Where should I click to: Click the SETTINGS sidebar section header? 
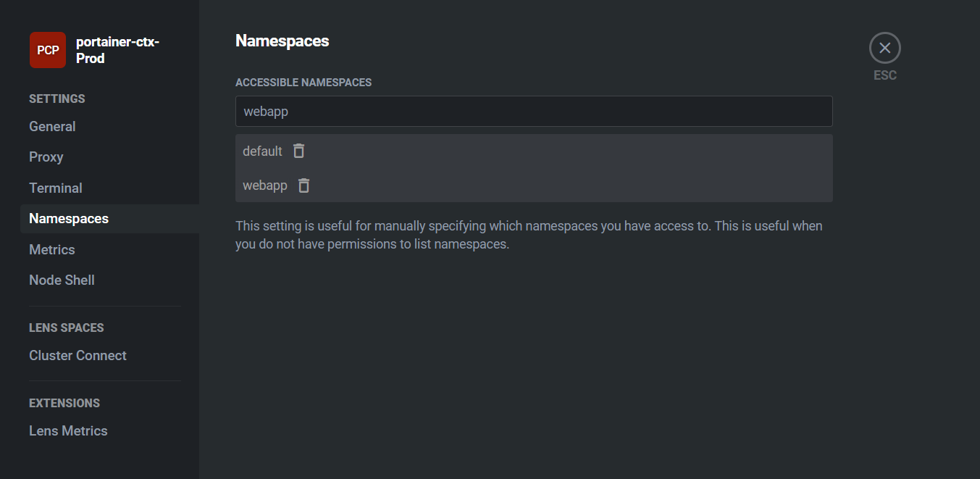coord(57,99)
